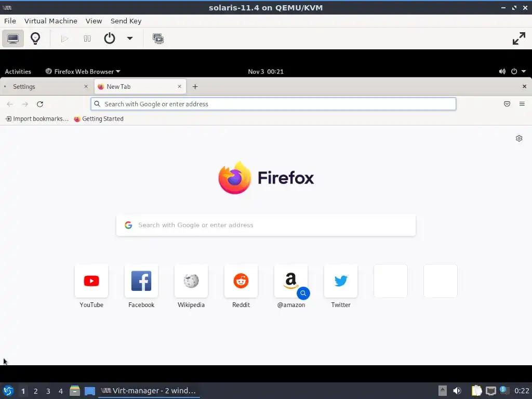Select the New Tab tab in Firefox
This screenshot has width=532, height=399.
click(140, 87)
